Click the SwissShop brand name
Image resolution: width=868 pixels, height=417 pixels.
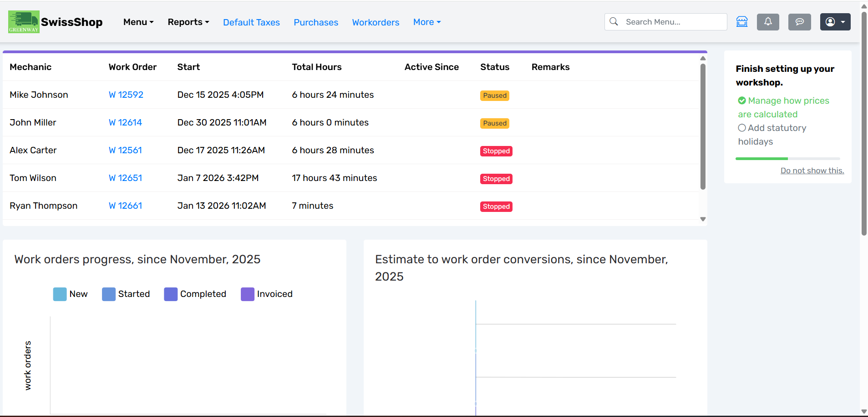point(72,22)
